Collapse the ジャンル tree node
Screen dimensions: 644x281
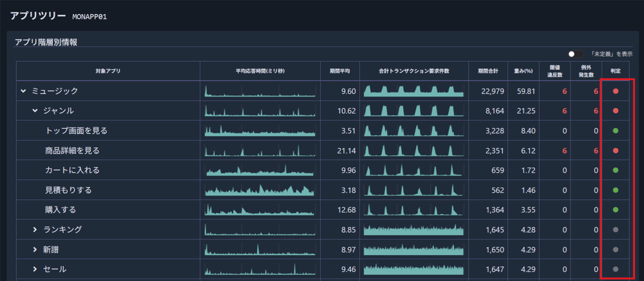tap(35, 111)
